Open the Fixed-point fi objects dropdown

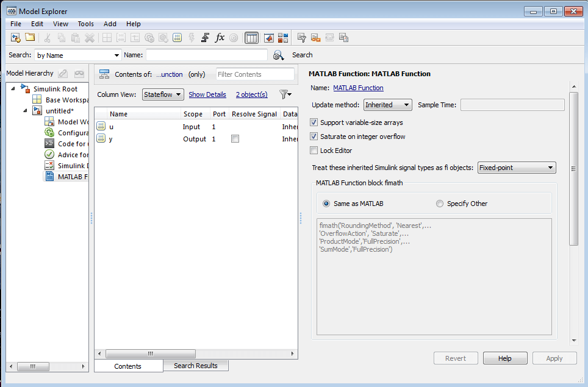(517, 168)
